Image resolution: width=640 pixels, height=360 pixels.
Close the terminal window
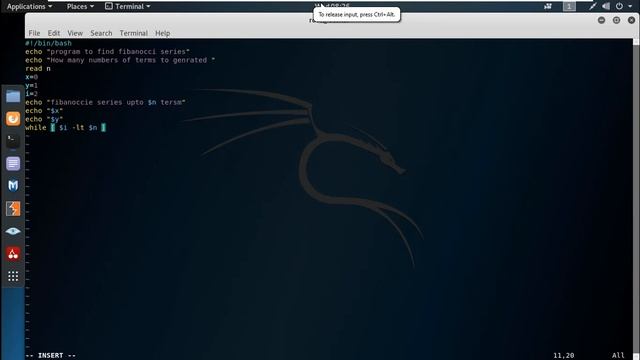coord(631,20)
